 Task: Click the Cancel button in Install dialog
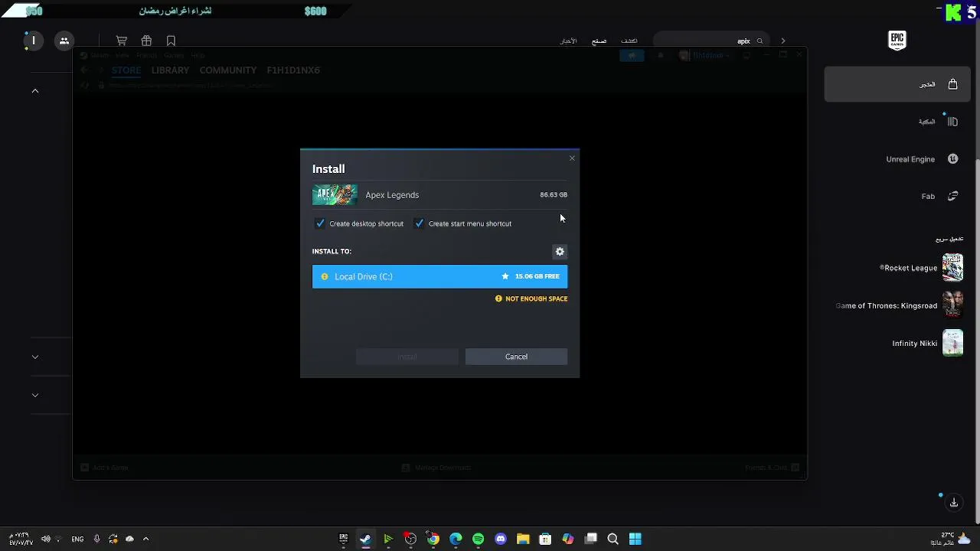click(516, 357)
